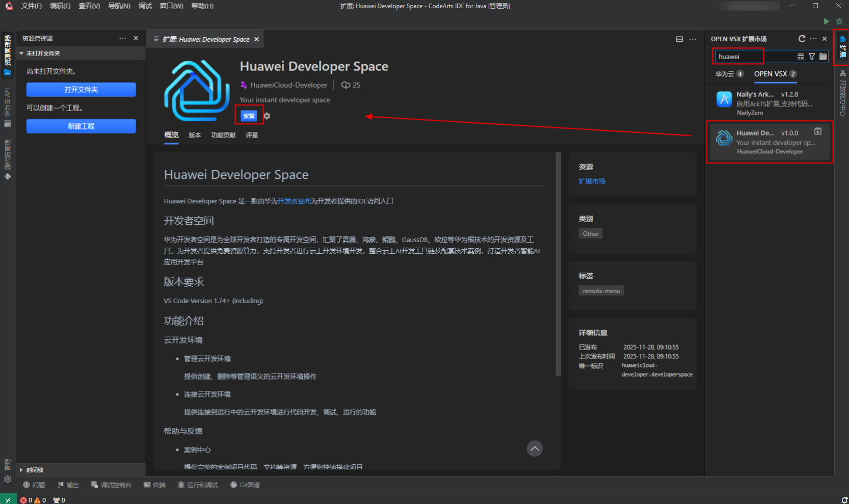Open the 扩展市场 resource link
This screenshot has width=849, height=504.
pyautogui.click(x=592, y=181)
